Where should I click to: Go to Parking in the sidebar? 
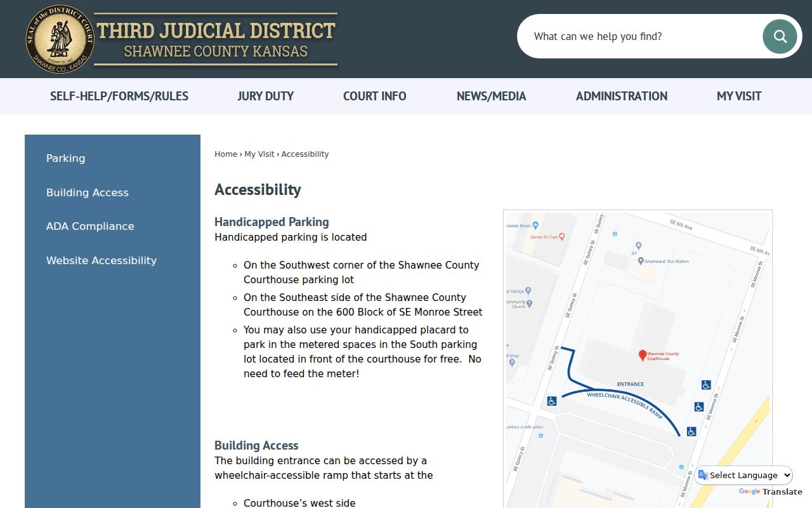click(x=65, y=158)
